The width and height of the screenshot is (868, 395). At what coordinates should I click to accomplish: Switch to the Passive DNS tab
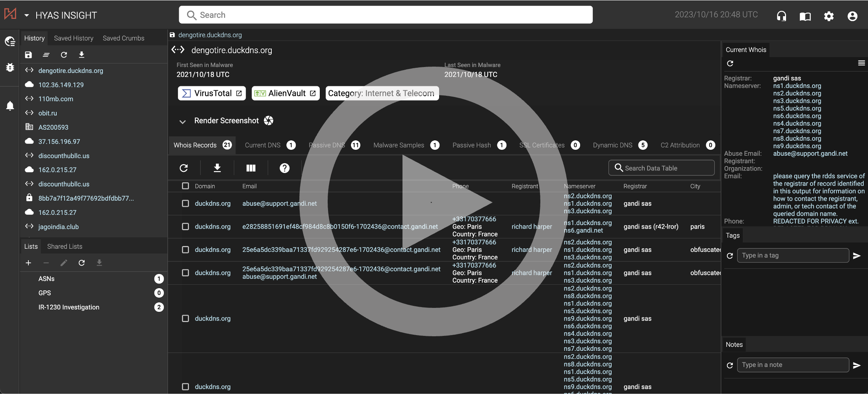[x=327, y=145]
